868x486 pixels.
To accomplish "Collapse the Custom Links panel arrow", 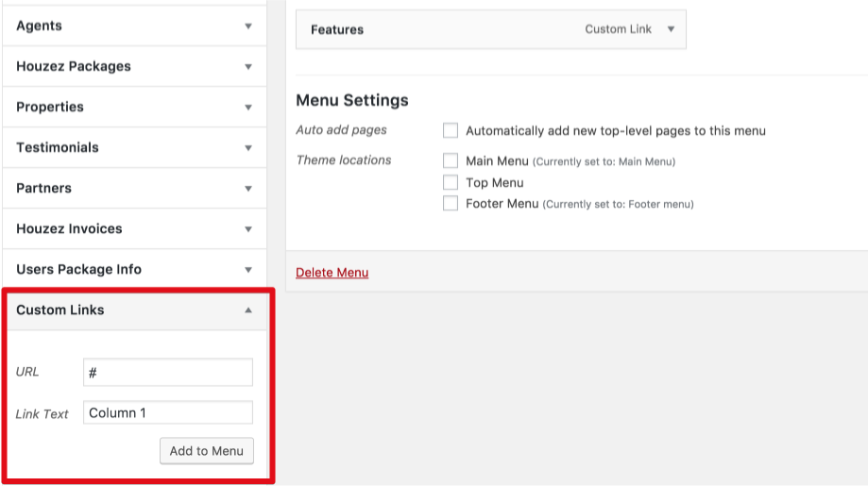I will (248, 310).
